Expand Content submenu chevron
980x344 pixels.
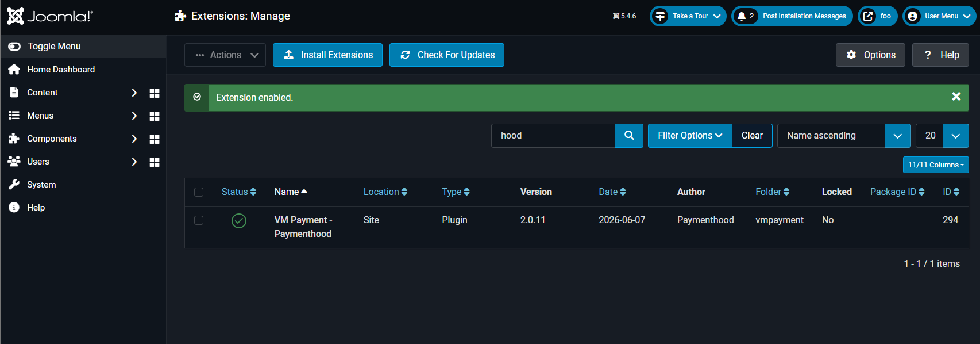134,93
